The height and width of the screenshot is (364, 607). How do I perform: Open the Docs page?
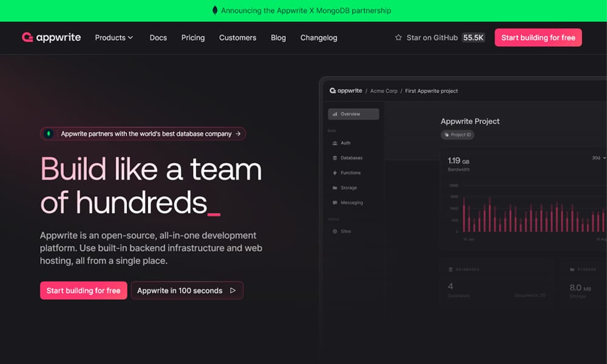click(x=158, y=38)
